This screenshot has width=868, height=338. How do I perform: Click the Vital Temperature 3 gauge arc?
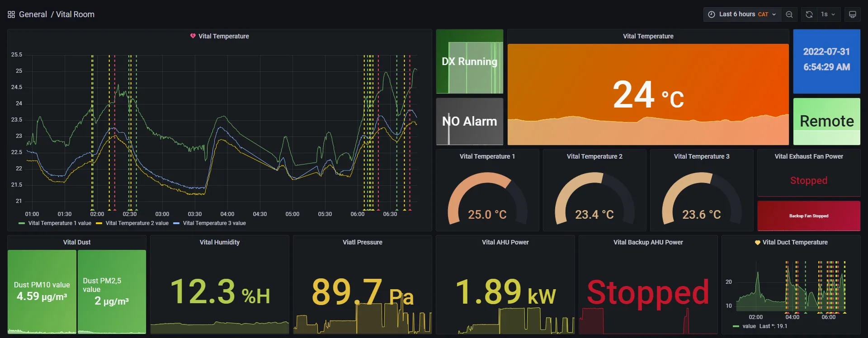(702, 199)
